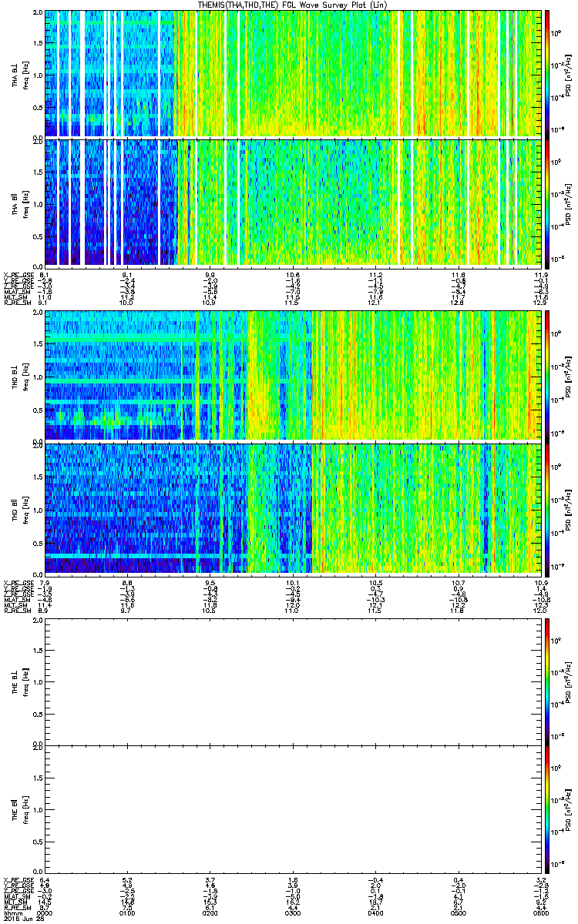
Task: Click the '0400' time tick label
Action: 375,912
